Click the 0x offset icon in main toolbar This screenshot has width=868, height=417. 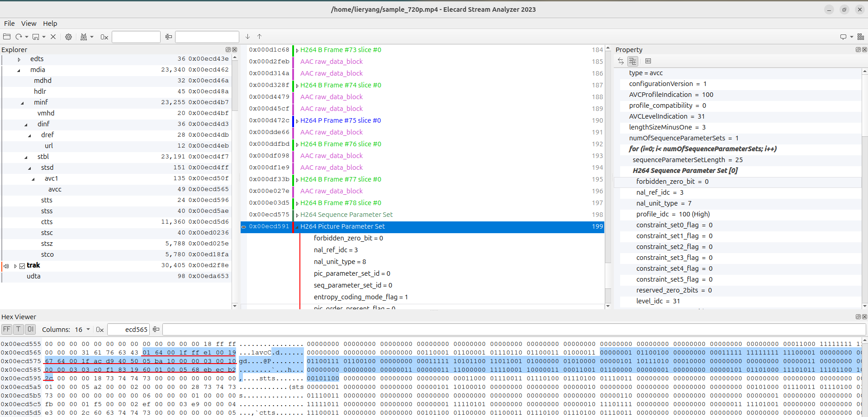click(x=104, y=37)
